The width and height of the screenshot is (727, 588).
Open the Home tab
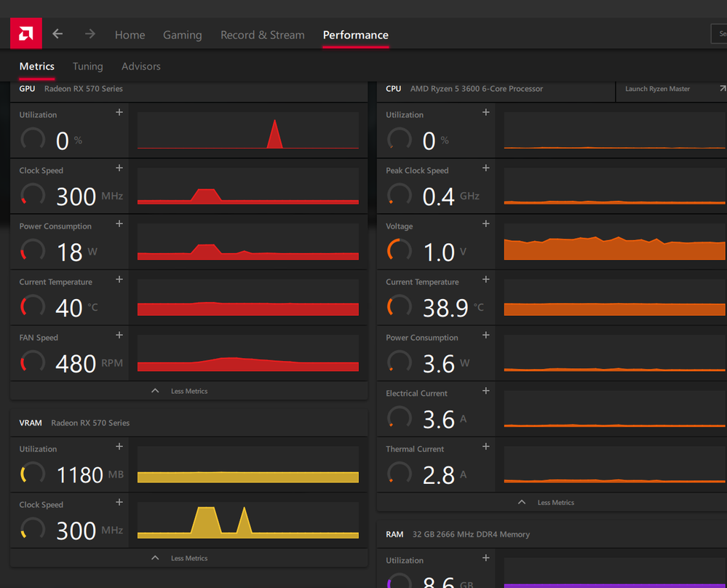click(x=130, y=35)
